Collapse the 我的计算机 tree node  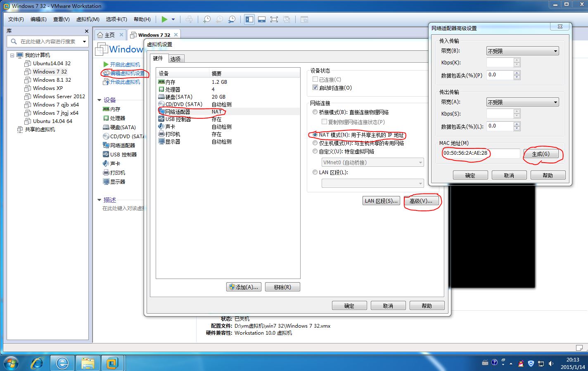pyautogui.click(x=12, y=55)
